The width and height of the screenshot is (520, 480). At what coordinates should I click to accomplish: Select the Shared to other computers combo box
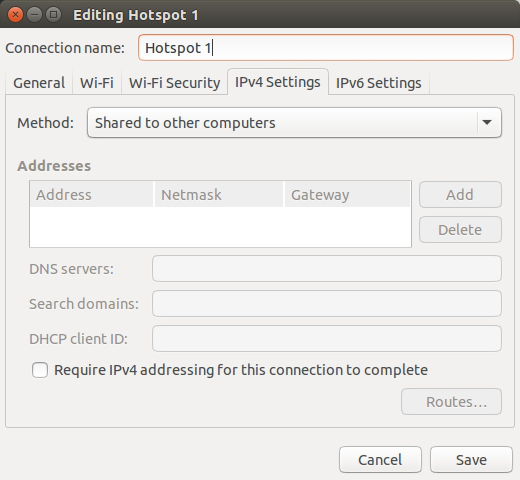294,122
